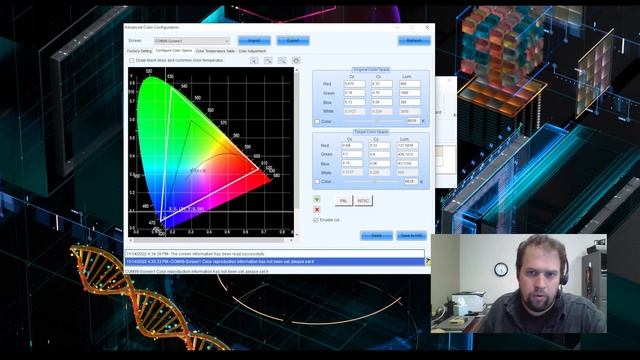
Task: Click the Import button
Action: pos(254,41)
